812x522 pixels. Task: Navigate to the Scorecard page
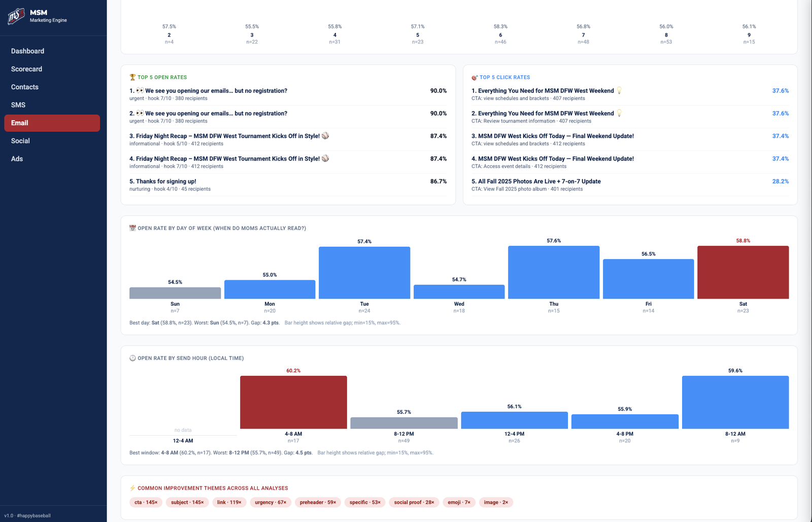pos(26,69)
